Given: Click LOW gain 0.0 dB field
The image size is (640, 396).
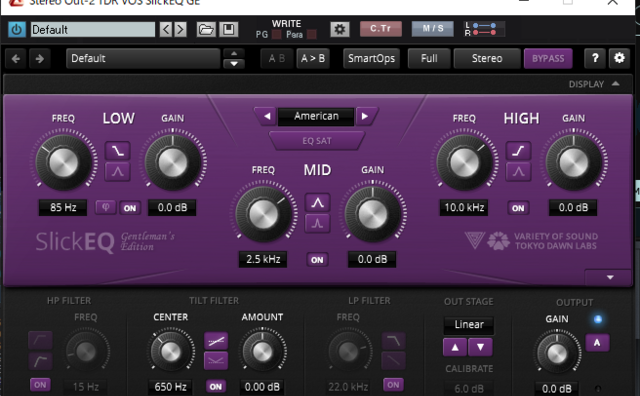Looking at the screenshot, I should [x=172, y=207].
